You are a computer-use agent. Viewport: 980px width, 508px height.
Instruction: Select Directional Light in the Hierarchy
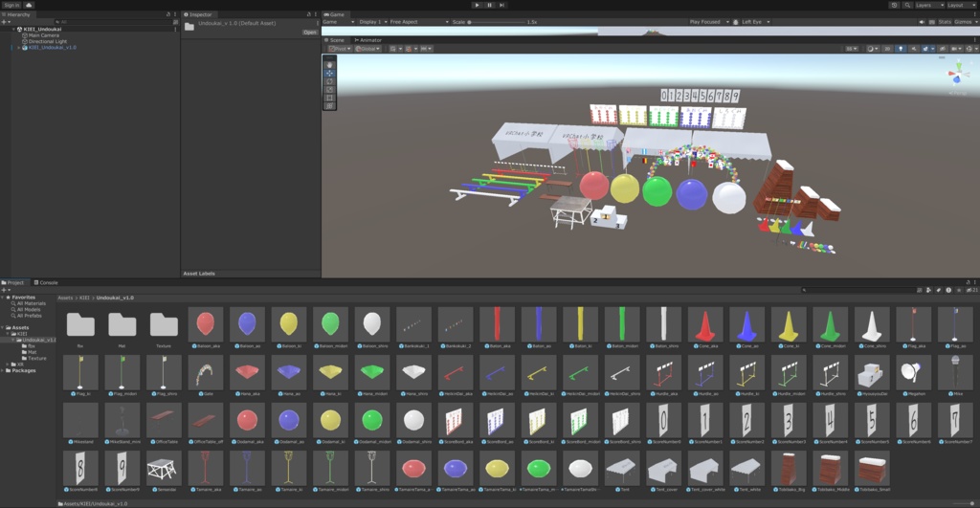coord(44,41)
